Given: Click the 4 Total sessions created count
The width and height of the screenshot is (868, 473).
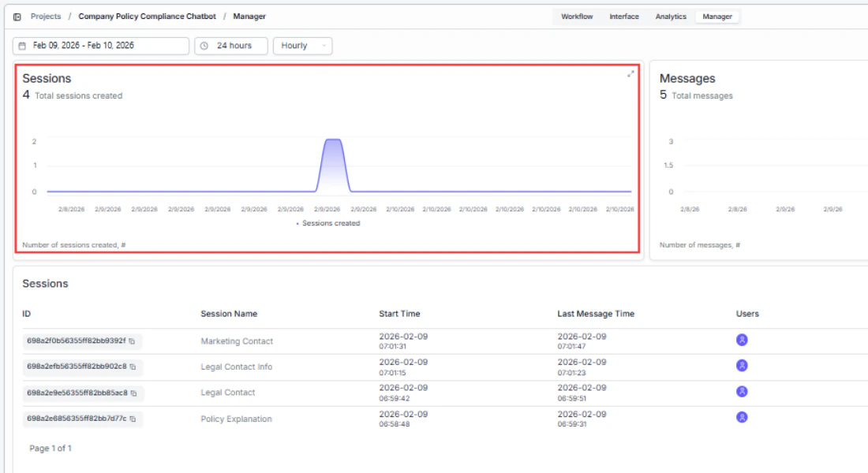Looking at the screenshot, I should point(73,95).
